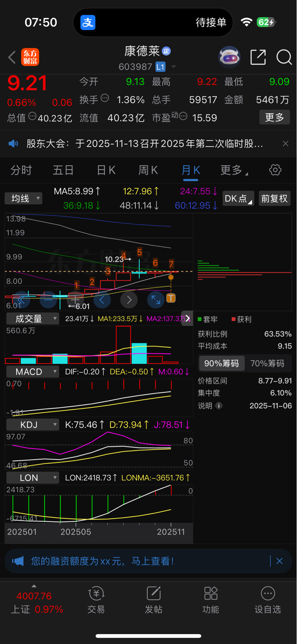Tap the orange dot on latest candle
Image resolution: width=297 pixels, height=644 pixels.
(171, 277)
